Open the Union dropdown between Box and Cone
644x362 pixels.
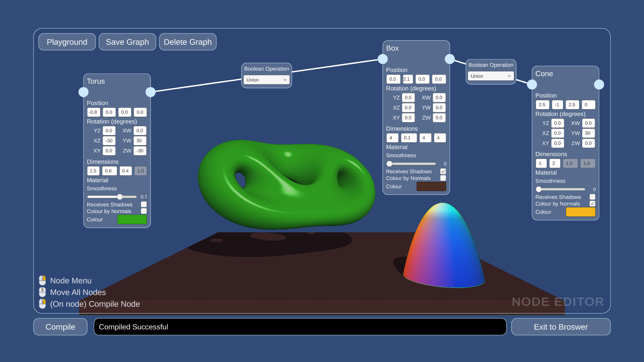(x=490, y=76)
